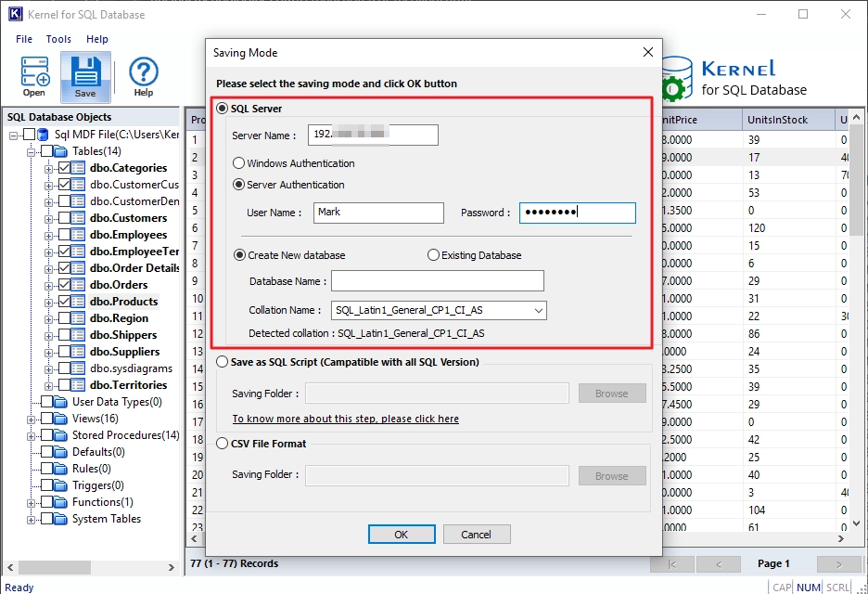Viewport: 868px width, 594px height.
Task: Uncheck the dbo.Categories checkbox
Action: click(64, 168)
